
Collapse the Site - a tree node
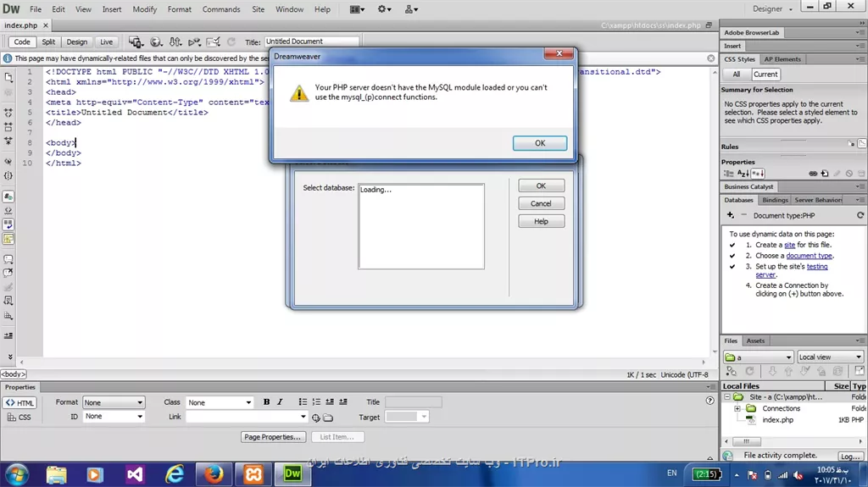click(727, 396)
